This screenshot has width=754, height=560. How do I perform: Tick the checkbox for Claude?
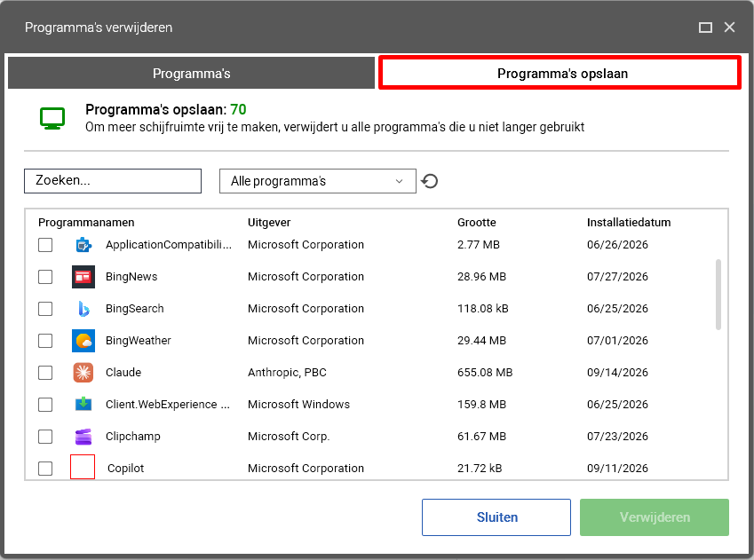pyautogui.click(x=45, y=373)
